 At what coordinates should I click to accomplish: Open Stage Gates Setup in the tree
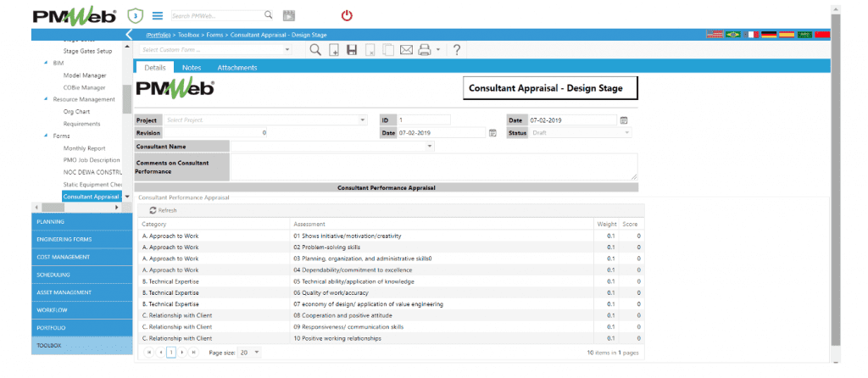point(87,51)
